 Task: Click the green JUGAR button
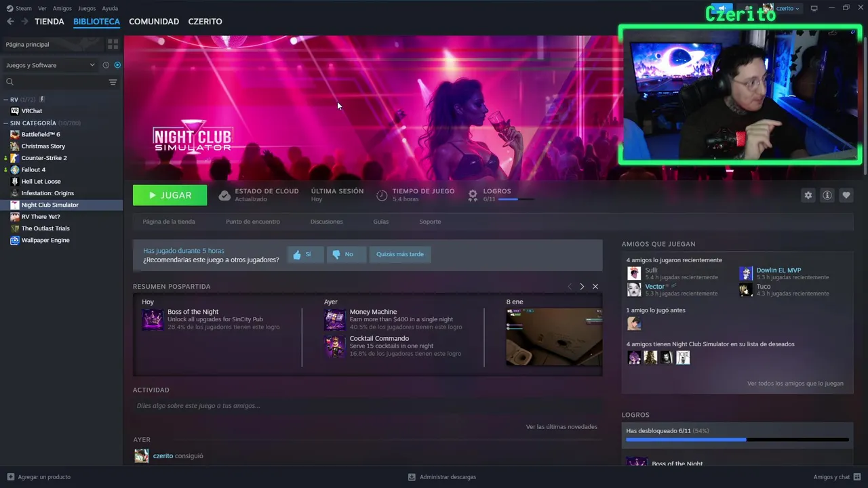(170, 195)
